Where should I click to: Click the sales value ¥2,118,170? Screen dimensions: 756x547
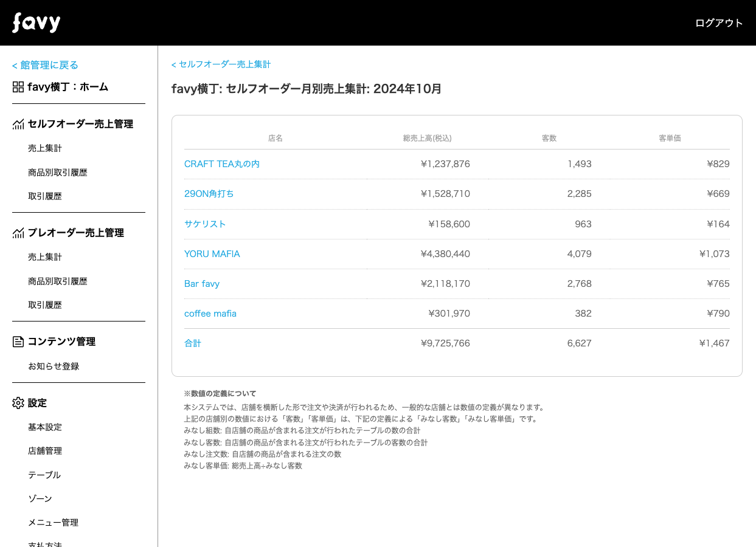(x=445, y=284)
